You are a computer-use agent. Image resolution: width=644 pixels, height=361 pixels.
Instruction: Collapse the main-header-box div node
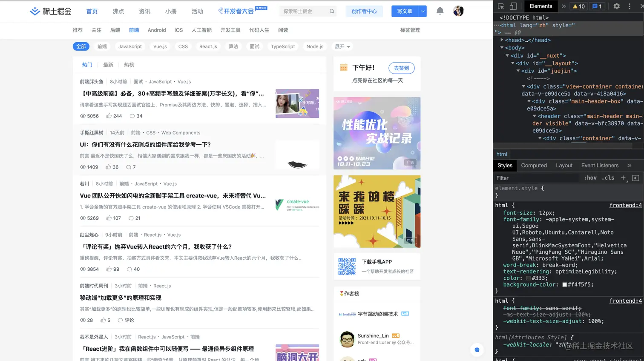coord(529,101)
